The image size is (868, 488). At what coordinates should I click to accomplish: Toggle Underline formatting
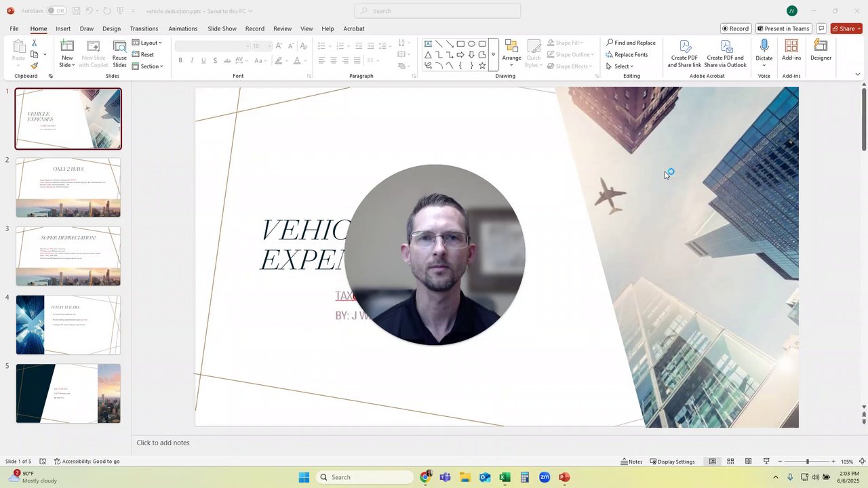203,60
